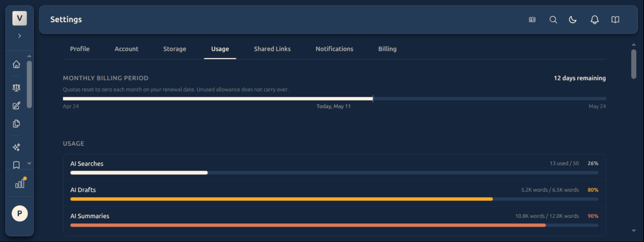The width and height of the screenshot is (644, 242).
Task: Open the Home icon in sidebar
Action: tap(16, 64)
